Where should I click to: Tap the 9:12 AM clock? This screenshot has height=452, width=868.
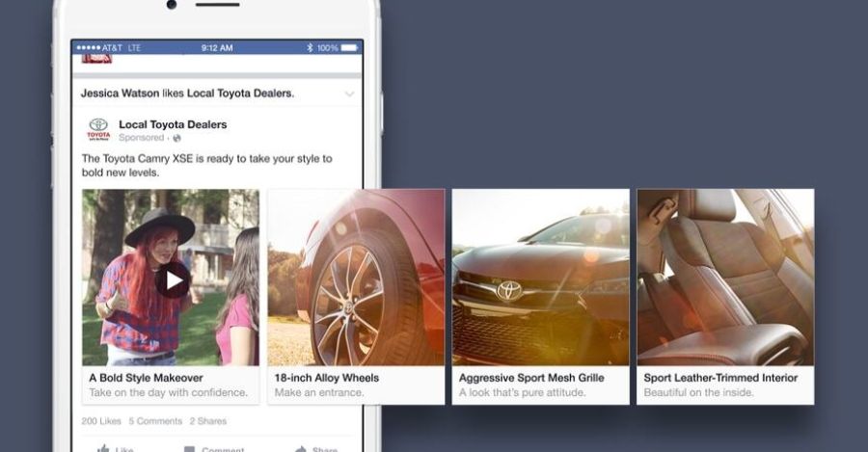(217, 48)
